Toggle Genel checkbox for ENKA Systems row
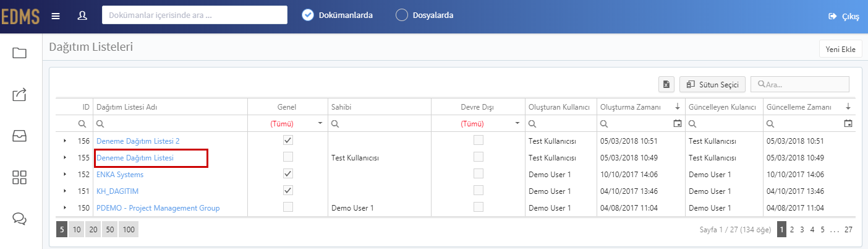 [287, 173]
